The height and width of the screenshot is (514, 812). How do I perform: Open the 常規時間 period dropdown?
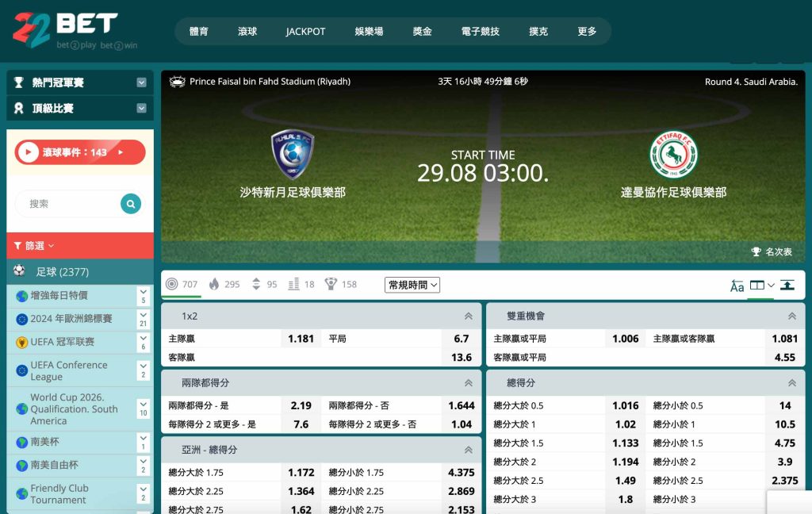(412, 285)
